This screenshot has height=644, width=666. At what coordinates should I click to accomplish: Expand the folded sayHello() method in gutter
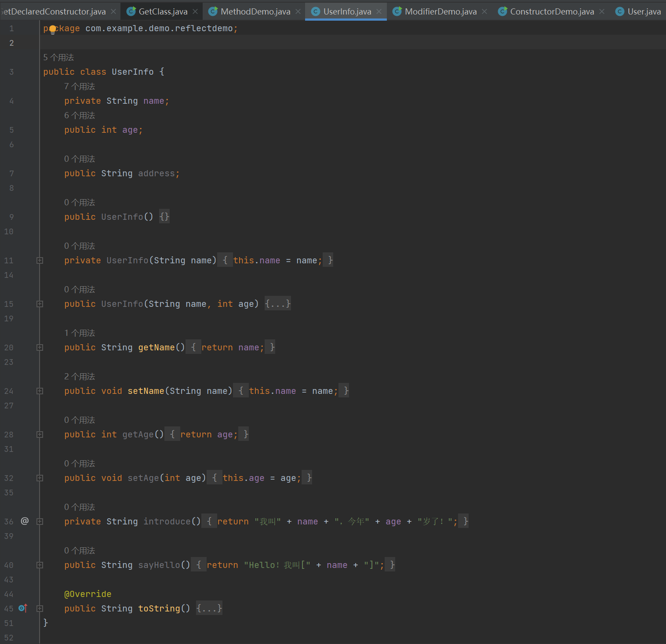[40, 565]
